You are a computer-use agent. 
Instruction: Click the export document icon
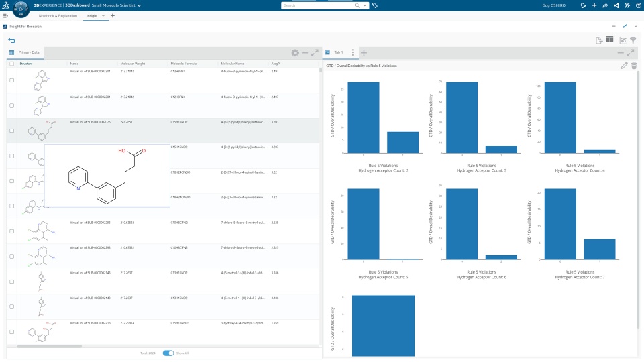(x=599, y=40)
